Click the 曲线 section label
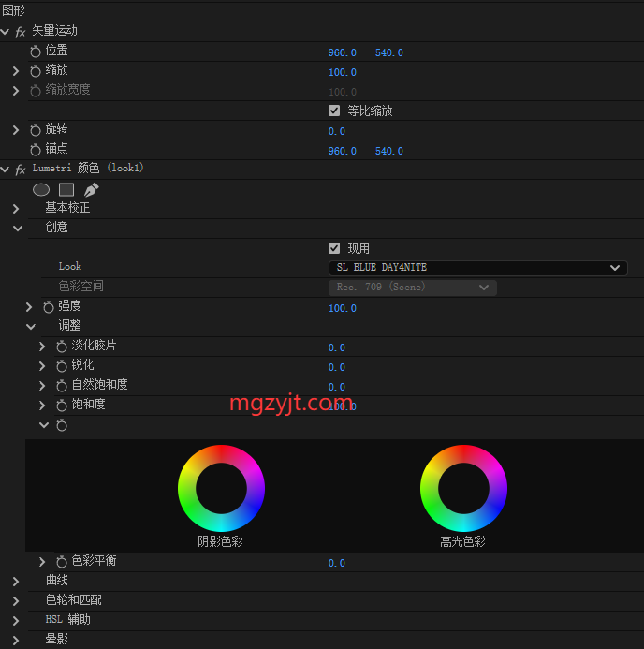This screenshot has width=644, height=649. coord(57,581)
